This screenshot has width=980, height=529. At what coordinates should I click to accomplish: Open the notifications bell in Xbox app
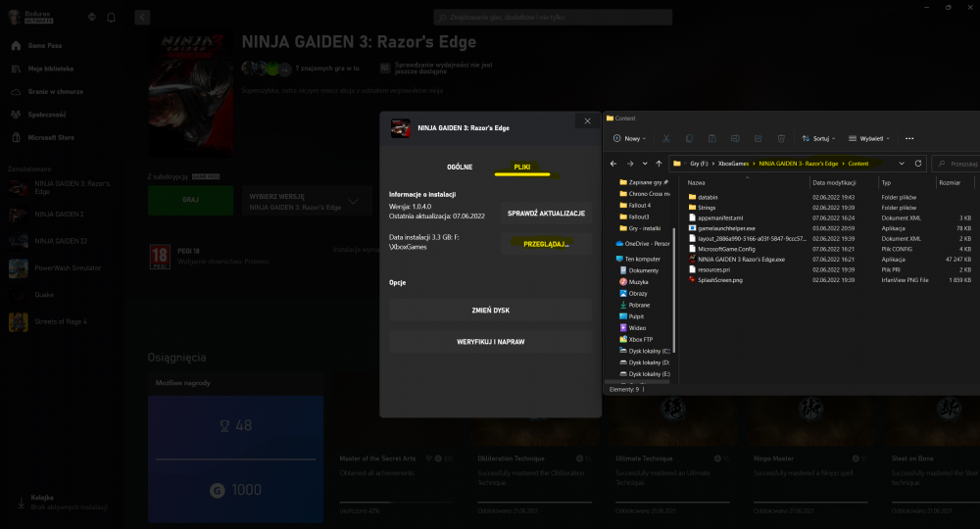point(111,18)
